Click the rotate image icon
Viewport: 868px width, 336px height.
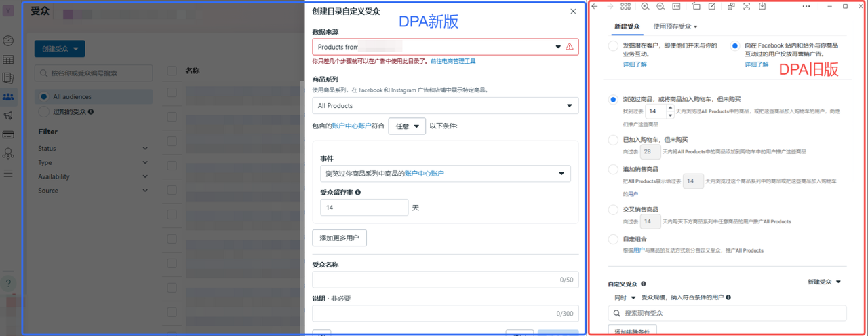696,6
